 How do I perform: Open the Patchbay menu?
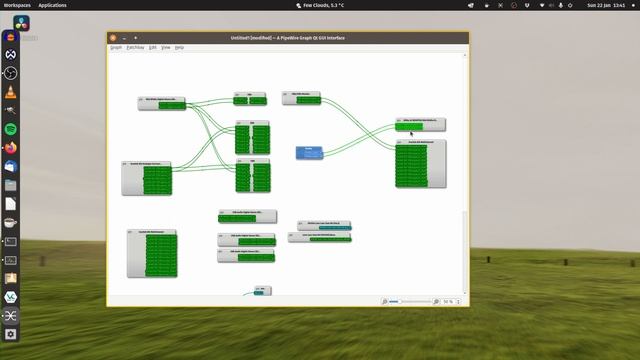(x=135, y=47)
